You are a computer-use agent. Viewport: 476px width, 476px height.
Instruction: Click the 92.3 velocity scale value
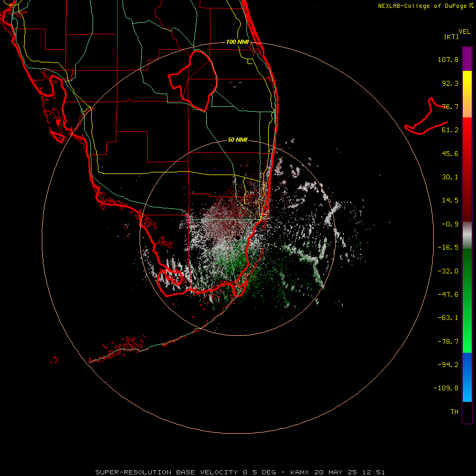click(450, 83)
